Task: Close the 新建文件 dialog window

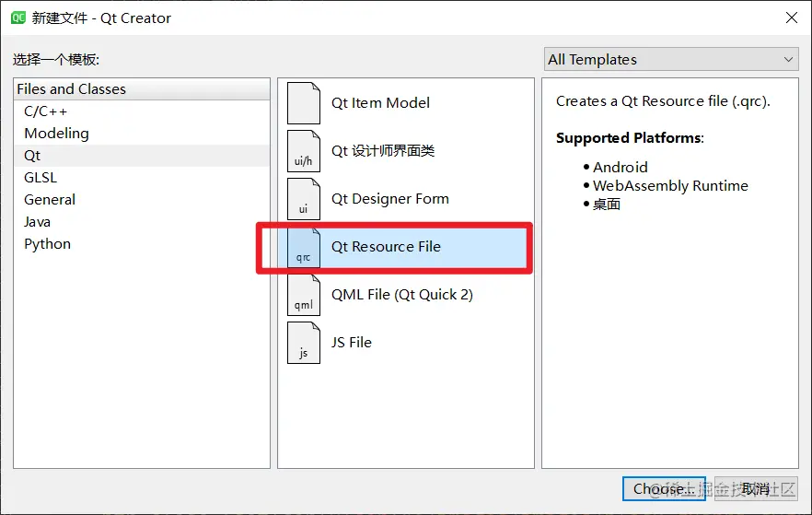Action: pyautogui.click(x=792, y=18)
